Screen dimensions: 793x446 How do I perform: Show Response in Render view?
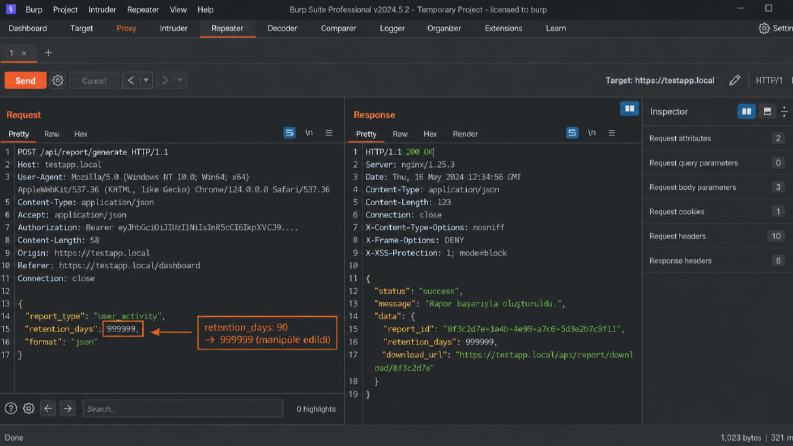[x=465, y=134]
